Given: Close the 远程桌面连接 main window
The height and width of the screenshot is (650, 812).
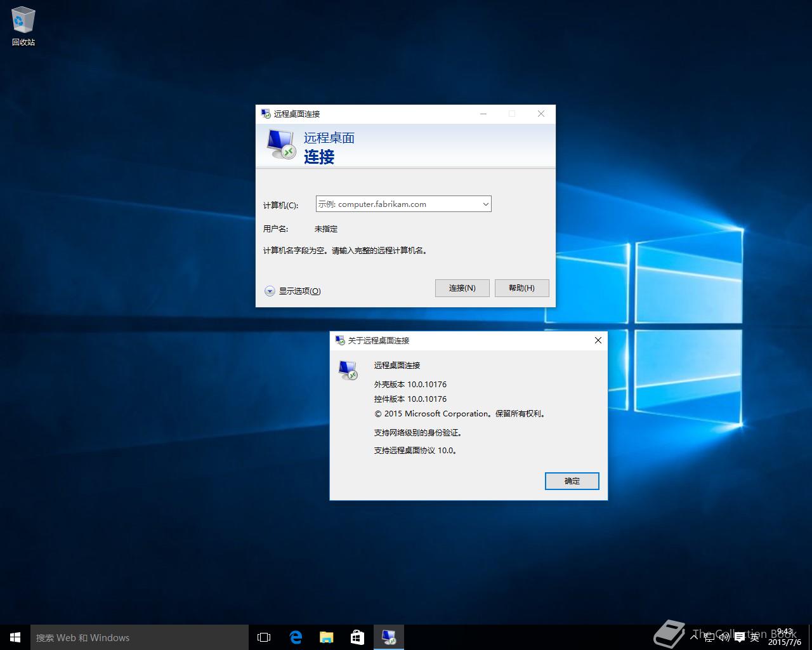Looking at the screenshot, I should (x=541, y=114).
